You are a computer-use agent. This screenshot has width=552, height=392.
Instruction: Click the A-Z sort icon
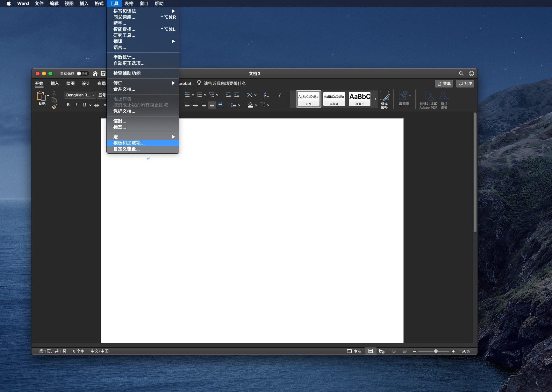tap(267, 95)
